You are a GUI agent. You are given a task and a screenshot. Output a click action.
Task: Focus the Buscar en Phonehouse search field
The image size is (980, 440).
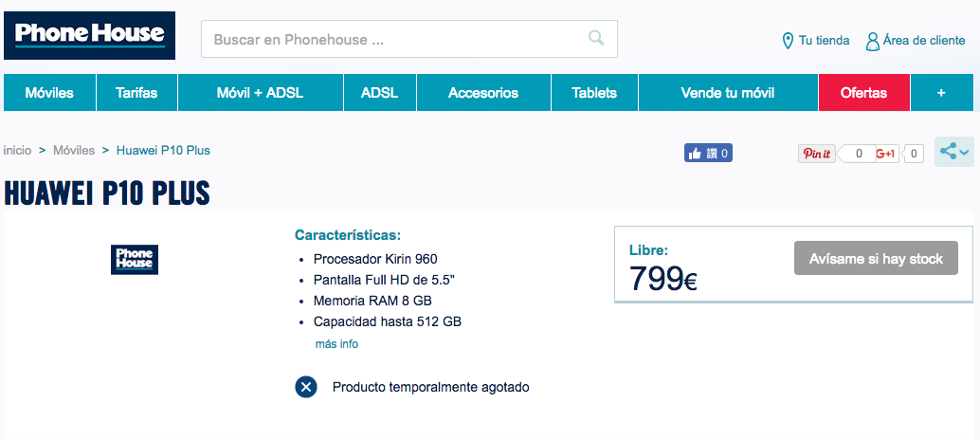393,40
